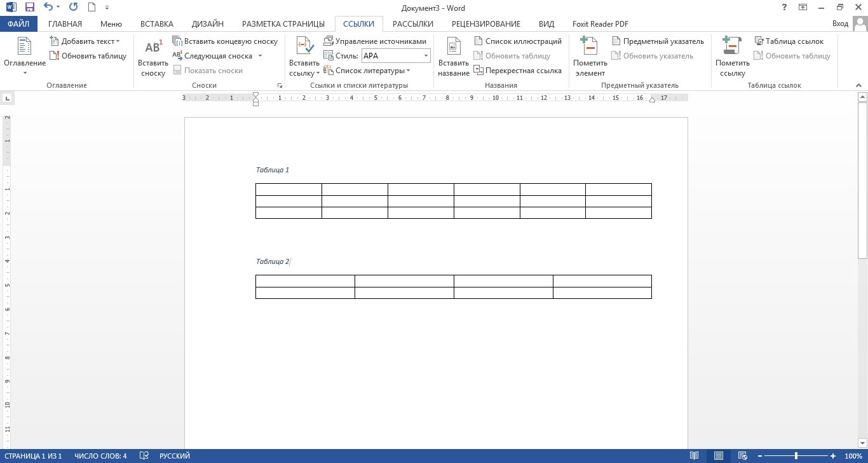The width and height of the screenshot is (868, 463).
Task: Click the tab stop selector at ruler corner
Action: click(x=7, y=98)
